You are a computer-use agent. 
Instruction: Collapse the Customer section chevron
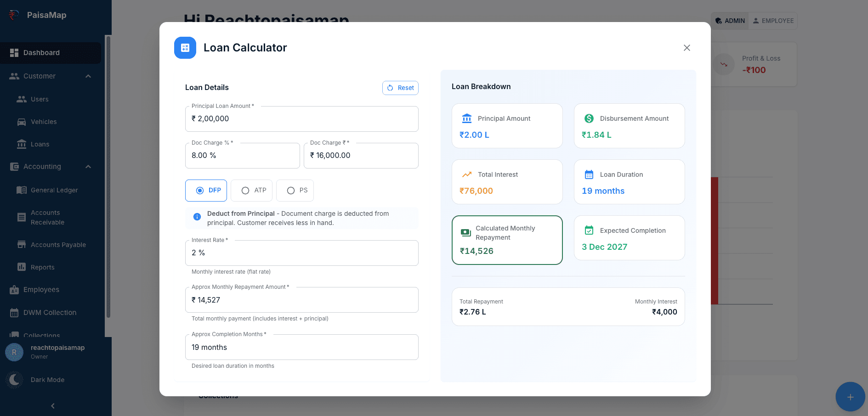click(x=88, y=76)
